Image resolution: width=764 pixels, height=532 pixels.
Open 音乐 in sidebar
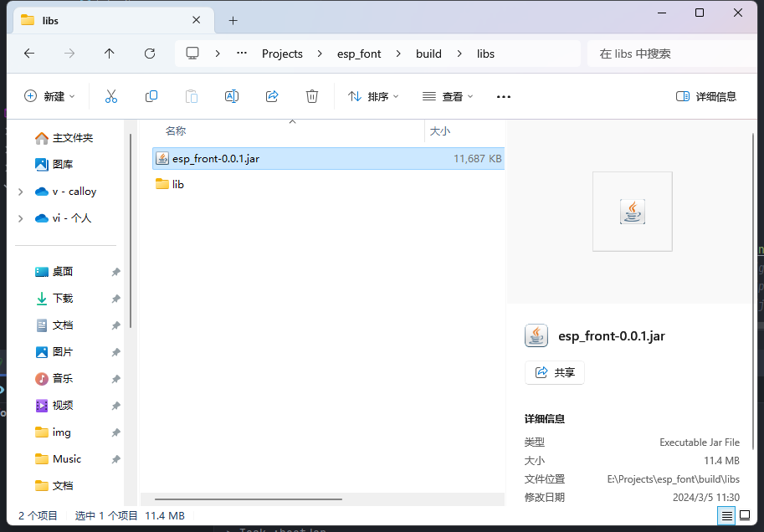[54, 379]
